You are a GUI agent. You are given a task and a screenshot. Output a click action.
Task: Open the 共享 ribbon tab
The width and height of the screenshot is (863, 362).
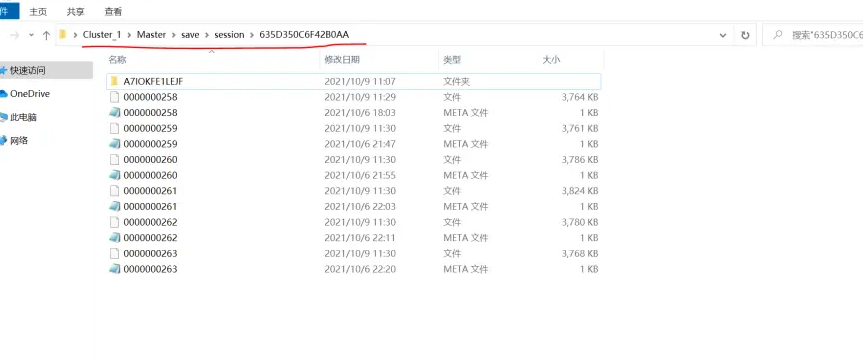click(75, 11)
